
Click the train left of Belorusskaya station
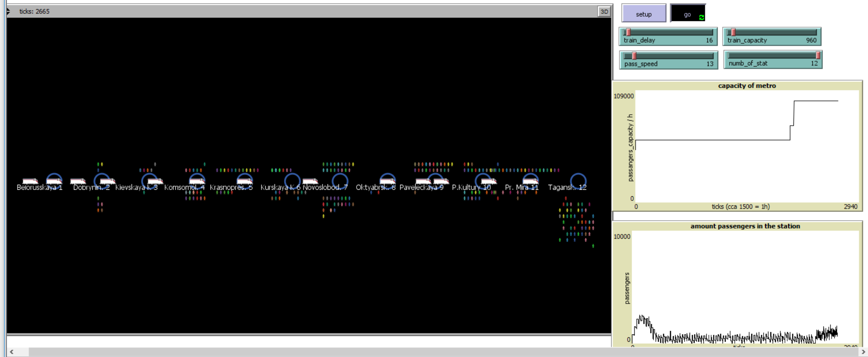coord(30,181)
